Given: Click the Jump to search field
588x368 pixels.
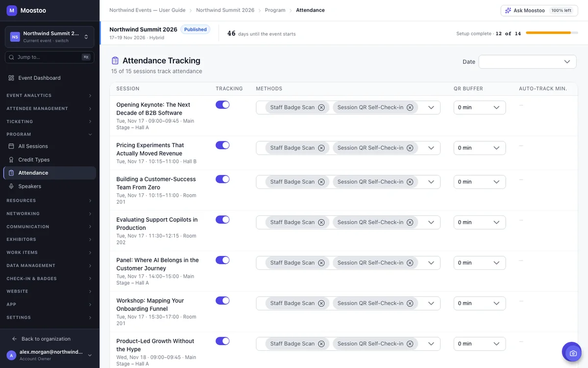Looking at the screenshot, I should point(49,57).
